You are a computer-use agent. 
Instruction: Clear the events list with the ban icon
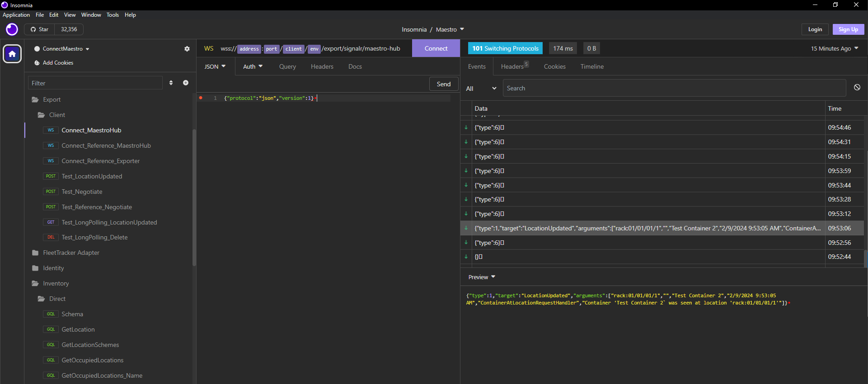(857, 88)
